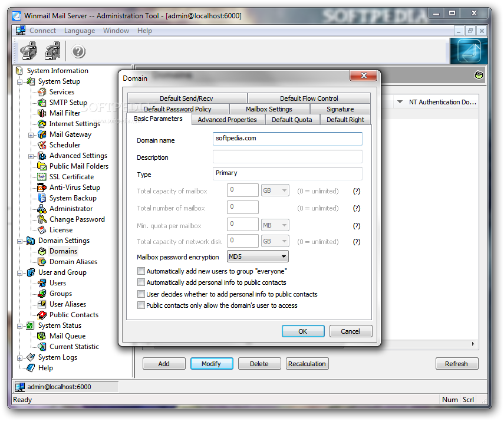
Task: Click the disconnect server toolbar icon
Action: pos(53,51)
